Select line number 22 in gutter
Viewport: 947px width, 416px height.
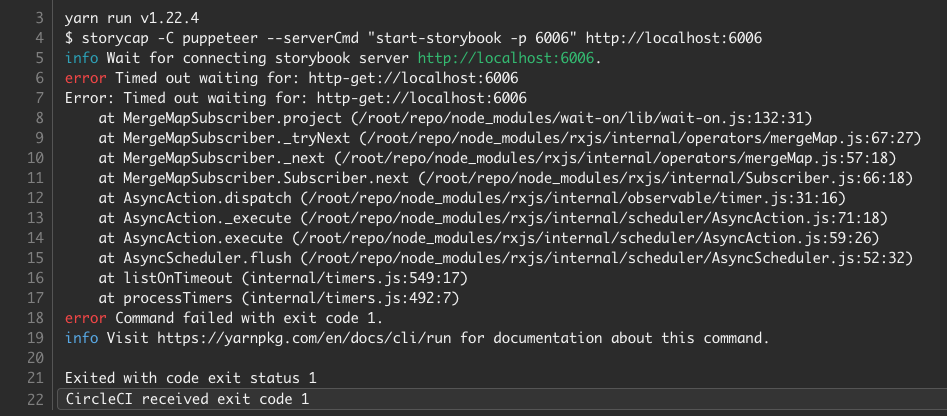click(x=35, y=398)
